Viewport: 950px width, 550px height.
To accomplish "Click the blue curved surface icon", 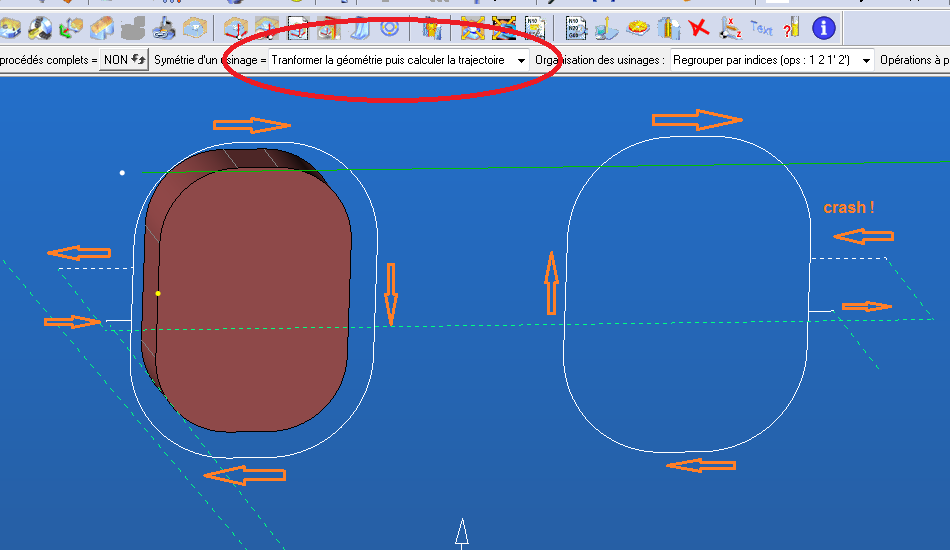I will coord(359,28).
